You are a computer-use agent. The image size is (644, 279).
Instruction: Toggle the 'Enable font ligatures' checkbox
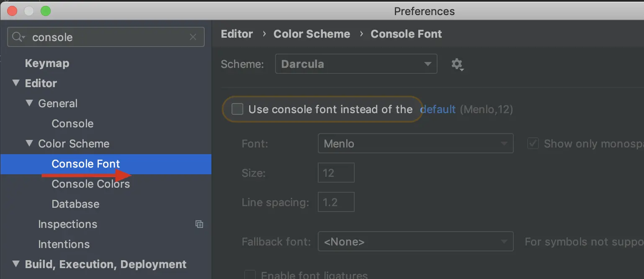(250, 275)
